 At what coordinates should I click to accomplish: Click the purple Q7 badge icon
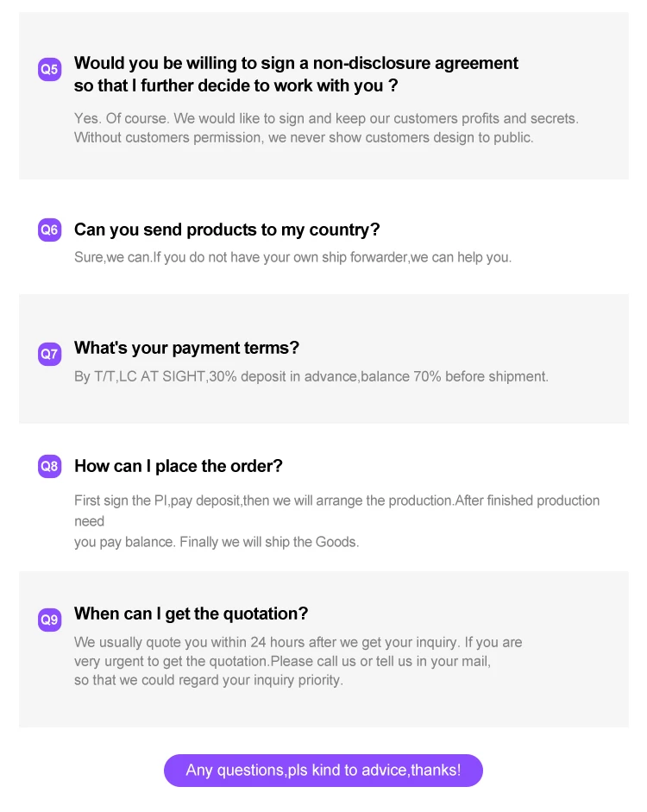pyautogui.click(x=50, y=354)
